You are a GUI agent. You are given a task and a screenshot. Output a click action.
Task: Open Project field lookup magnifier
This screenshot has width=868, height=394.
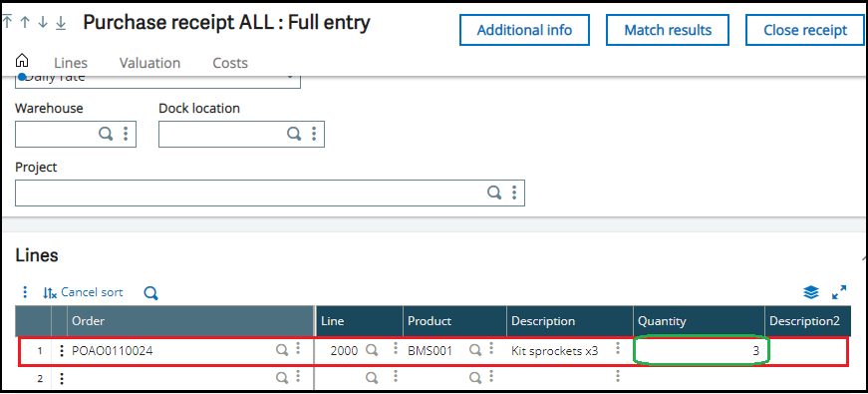click(494, 193)
